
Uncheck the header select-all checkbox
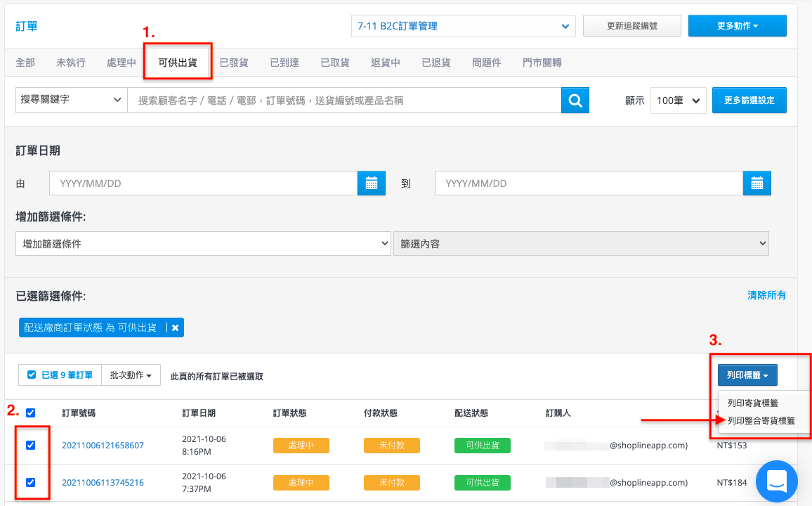(x=30, y=413)
